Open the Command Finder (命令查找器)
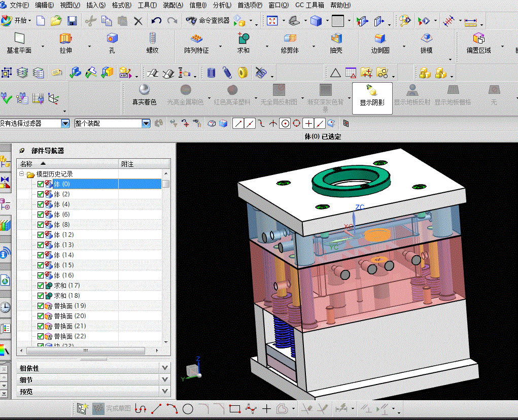 (208, 20)
